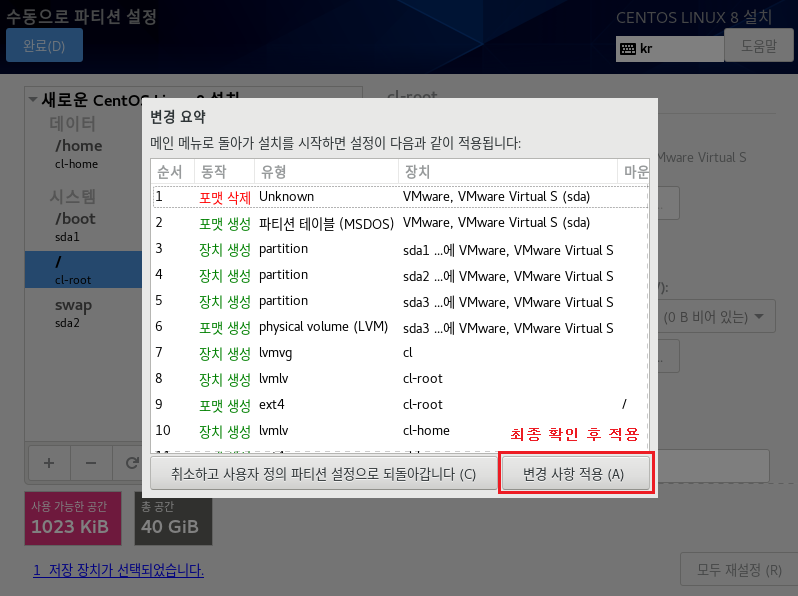
Task: Click the keyboard layout icon next to kr
Action: point(628,49)
